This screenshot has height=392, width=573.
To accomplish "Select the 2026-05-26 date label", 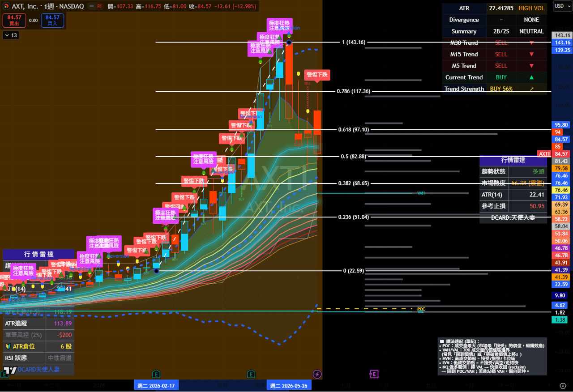I will 289,386.
